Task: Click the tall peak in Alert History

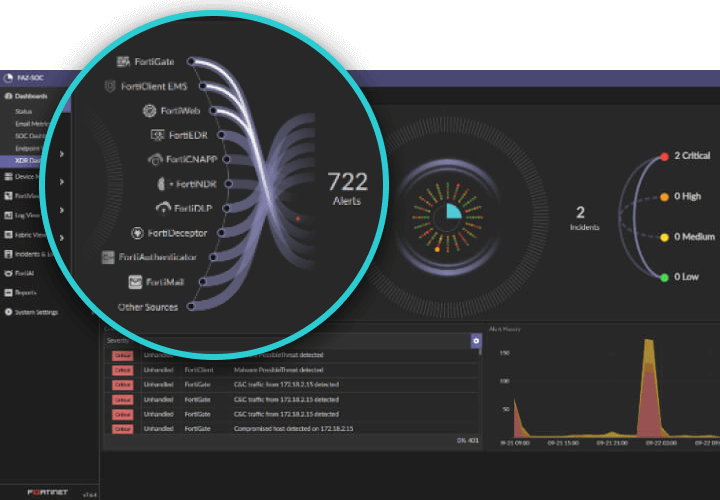Action: [649, 386]
